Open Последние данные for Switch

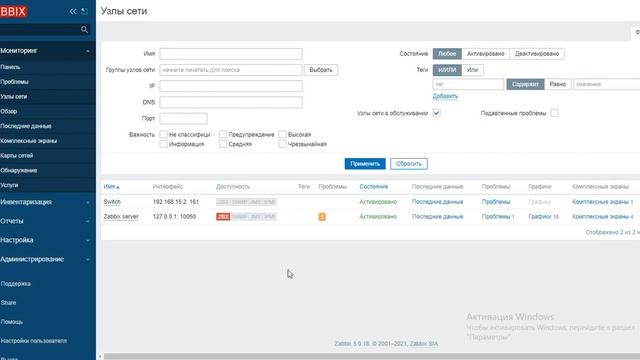(x=437, y=202)
